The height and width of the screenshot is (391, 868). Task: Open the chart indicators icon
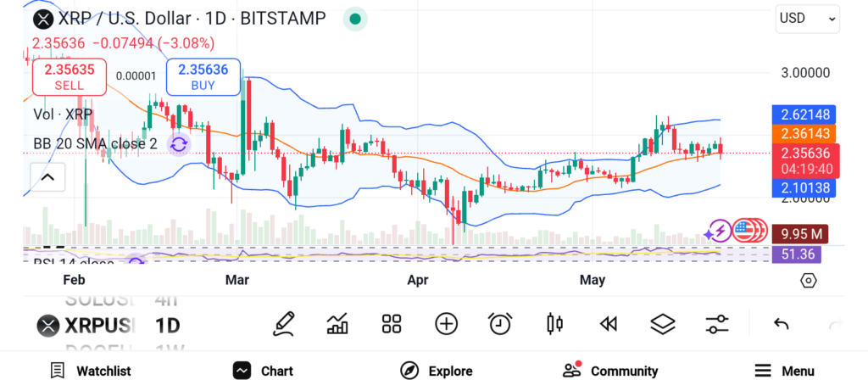click(x=337, y=324)
